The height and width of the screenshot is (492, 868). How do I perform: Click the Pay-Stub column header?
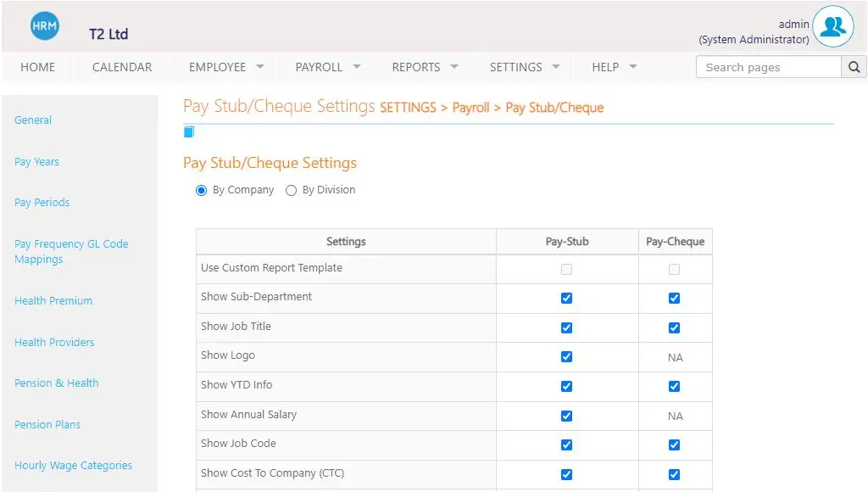(x=567, y=242)
